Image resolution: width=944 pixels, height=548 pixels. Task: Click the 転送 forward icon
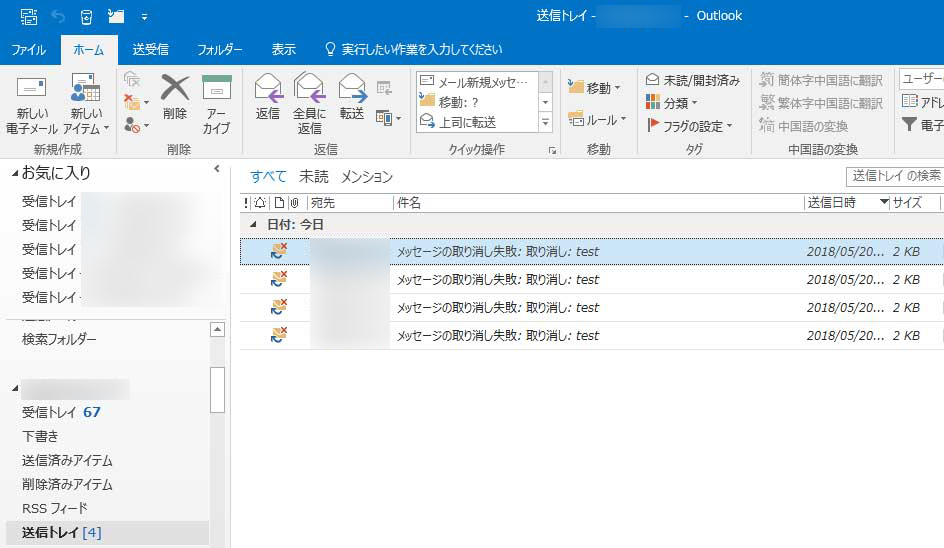(352, 90)
